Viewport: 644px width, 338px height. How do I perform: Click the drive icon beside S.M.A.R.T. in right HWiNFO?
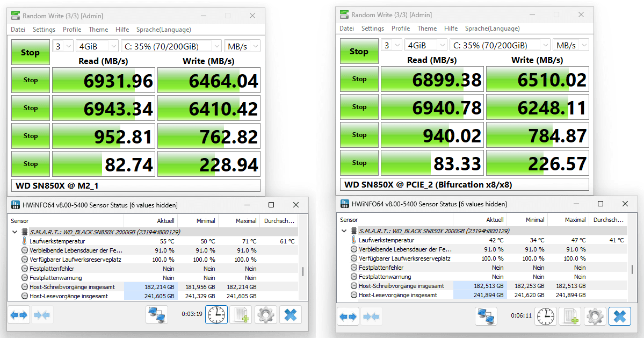(x=353, y=231)
